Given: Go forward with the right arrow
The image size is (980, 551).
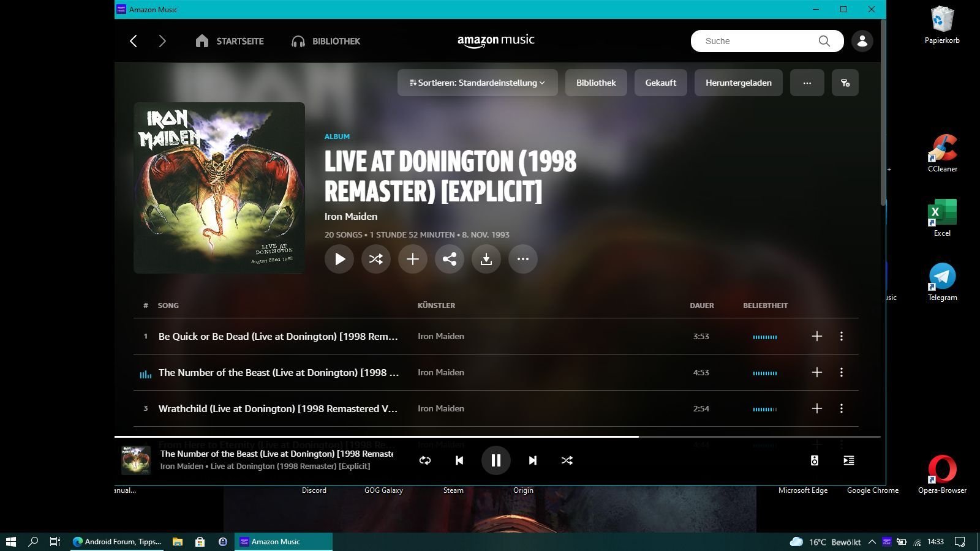Looking at the screenshot, I should (x=162, y=41).
